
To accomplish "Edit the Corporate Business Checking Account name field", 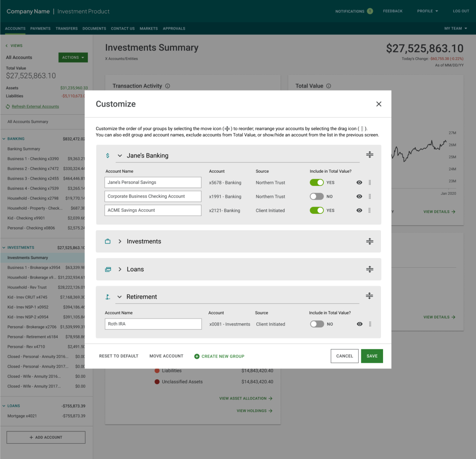I will click(153, 196).
